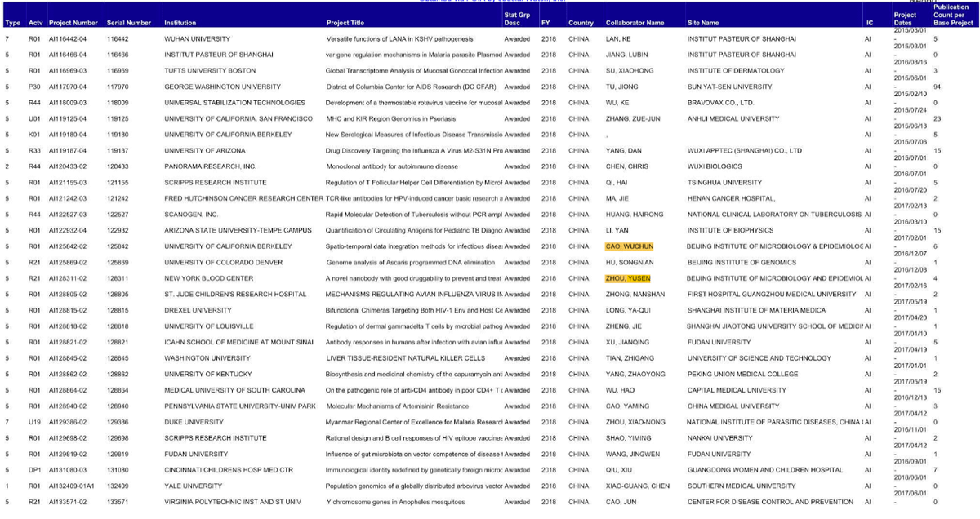980x519 pixels.
Task: Select highlighted collaborator CAO, WUCHUN
Action: (x=629, y=246)
